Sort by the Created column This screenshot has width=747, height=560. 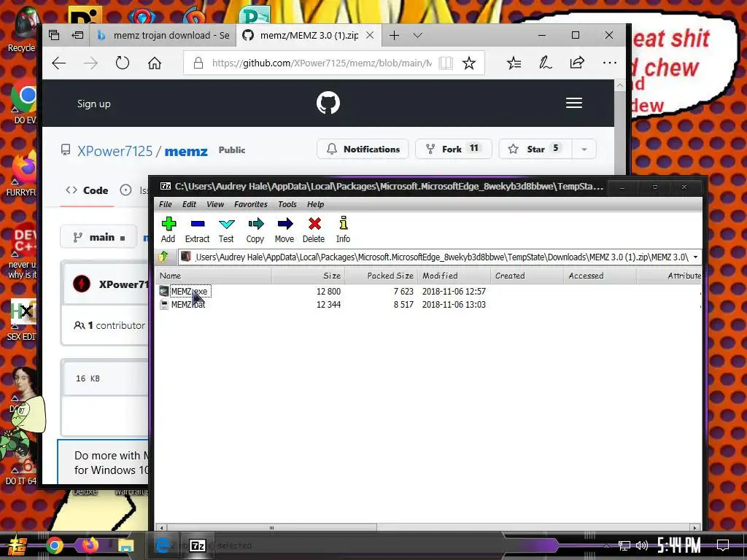pos(527,276)
